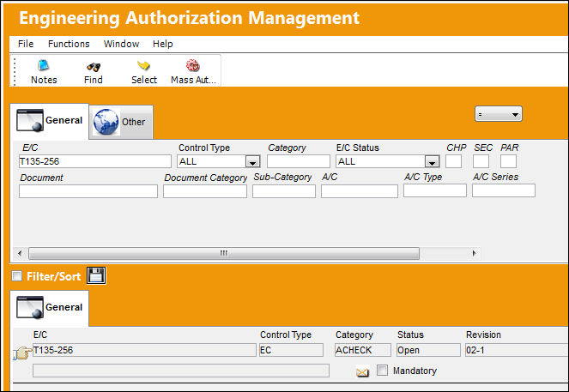Select the T135-256 result row E/C cell
The width and height of the screenshot is (569, 392).
[144, 350]
